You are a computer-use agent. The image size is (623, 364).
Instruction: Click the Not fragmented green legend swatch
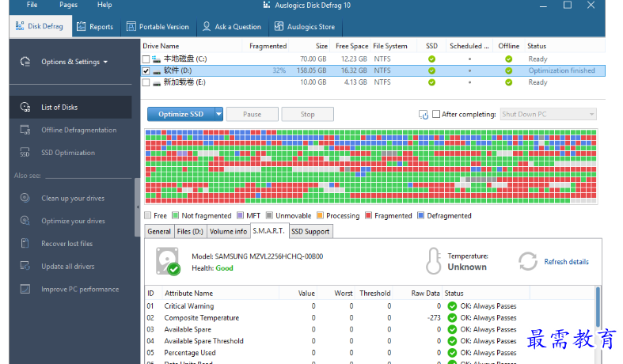click(175, 215)
